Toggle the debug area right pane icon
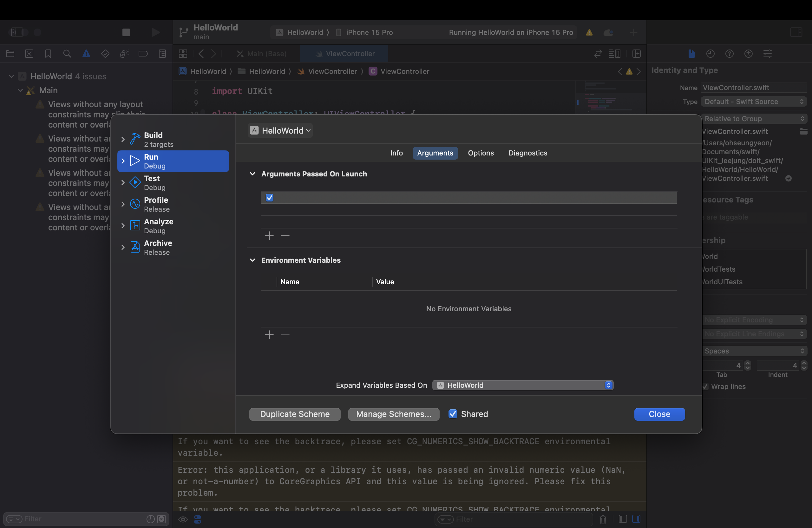Screen dimensions: 812x528 click(636, 519)
